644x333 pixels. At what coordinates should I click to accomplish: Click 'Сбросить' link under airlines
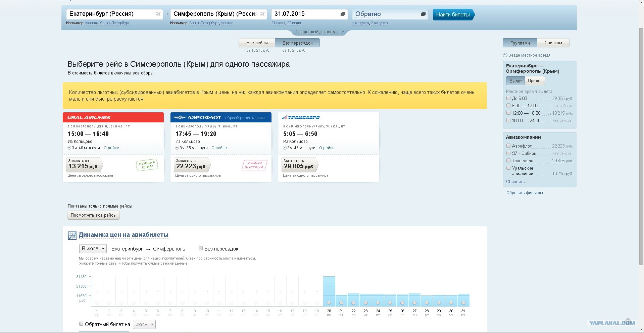[515, 182]
